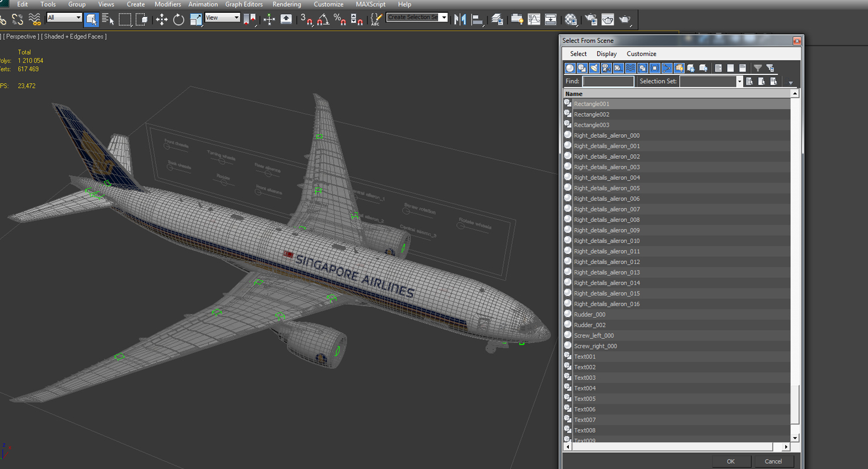Open Select by Name tool

click(x=108, y=19)
